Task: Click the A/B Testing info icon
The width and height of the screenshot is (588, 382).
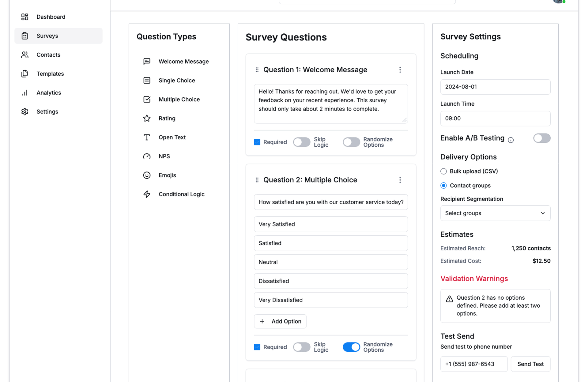Action: (x=511, y=140)
